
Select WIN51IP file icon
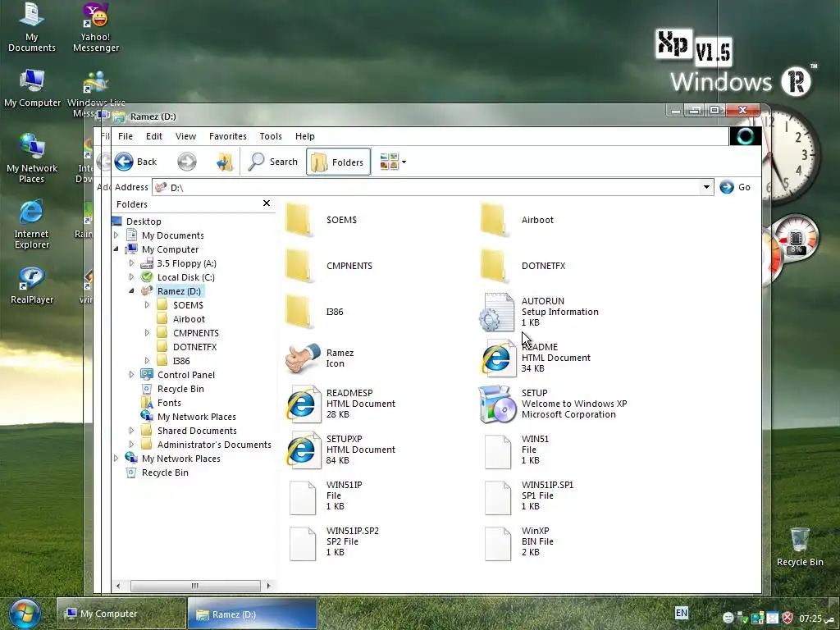[303, 498]
